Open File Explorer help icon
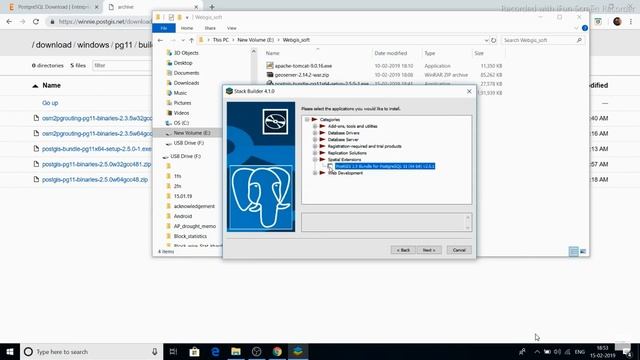The height and width of the screenshot is (360, 640). pos(585,28)
